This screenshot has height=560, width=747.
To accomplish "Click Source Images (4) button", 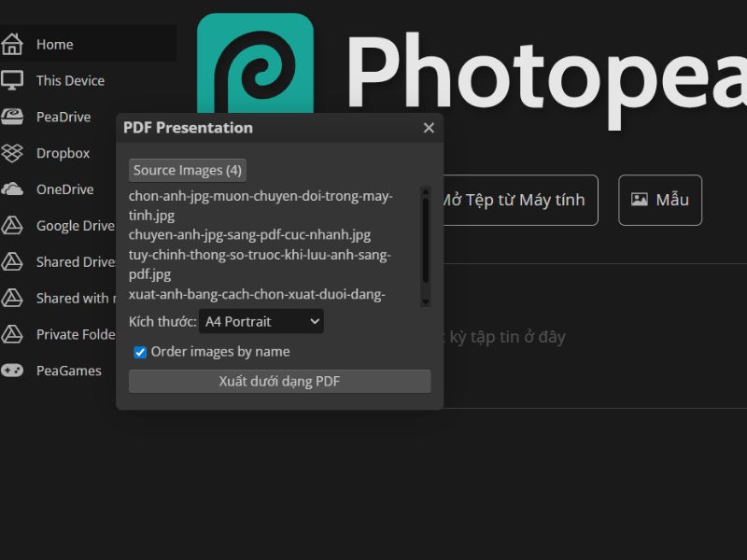I will coord(188,170).
